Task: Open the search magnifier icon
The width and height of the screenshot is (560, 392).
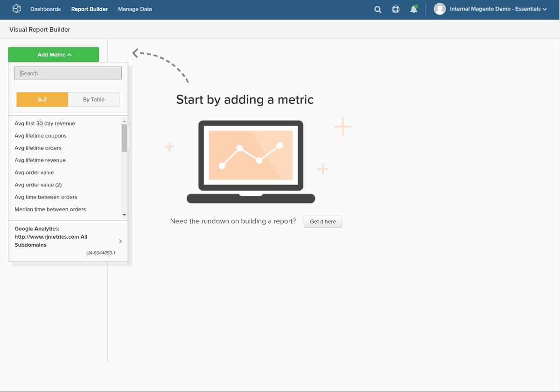Action: pyautogui.click(x=378, y=9)
